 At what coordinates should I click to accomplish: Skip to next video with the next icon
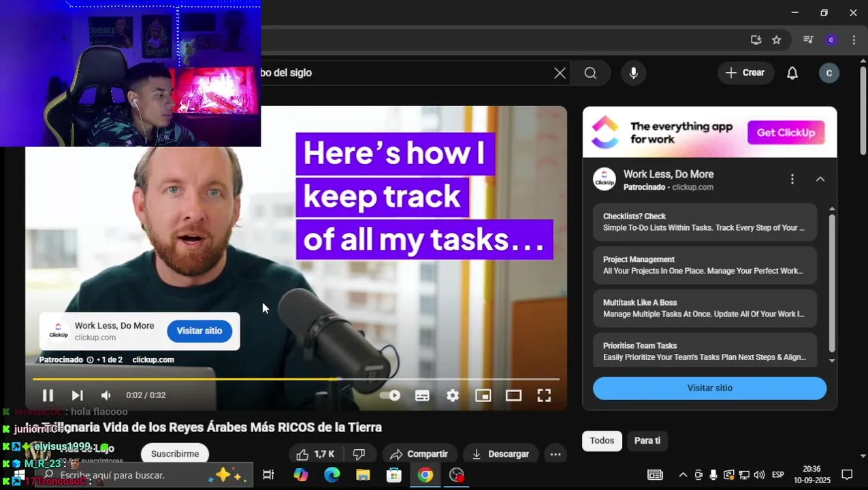click(x=78, y=395)
